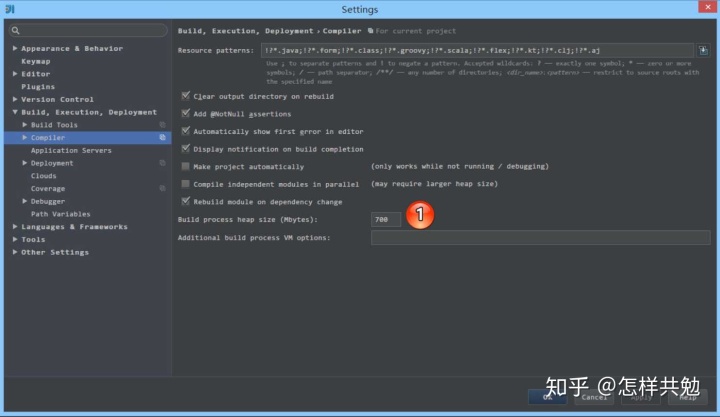Close the Settings window
Screen dimensions: 720x417
[x=707, y=7]
